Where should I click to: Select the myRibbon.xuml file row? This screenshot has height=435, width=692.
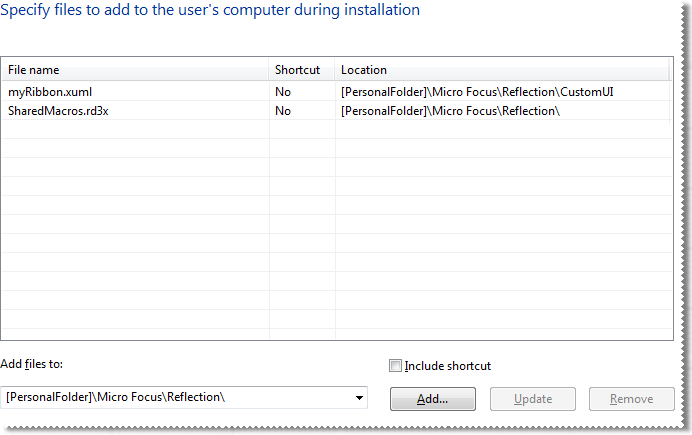[x=50, y=91]
